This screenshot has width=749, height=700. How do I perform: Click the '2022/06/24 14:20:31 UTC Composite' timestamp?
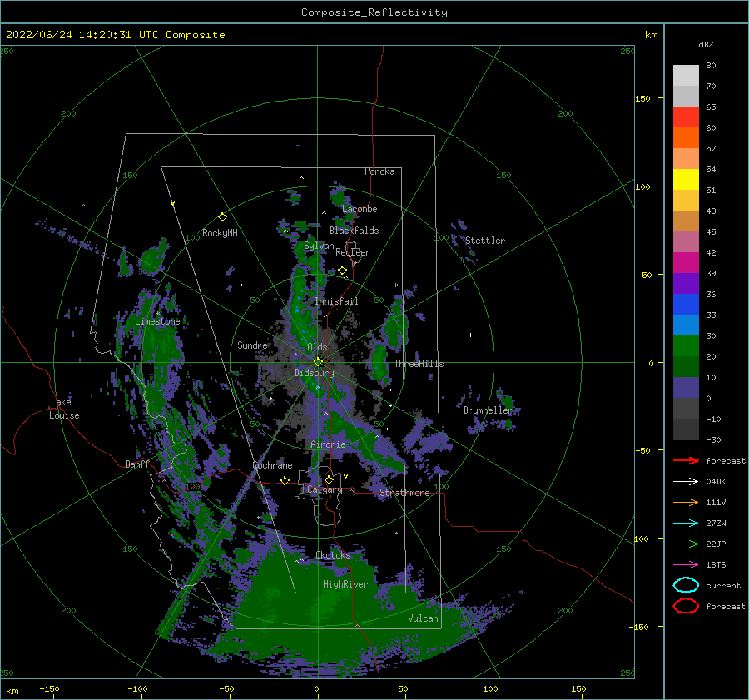[x=115, y=35]
